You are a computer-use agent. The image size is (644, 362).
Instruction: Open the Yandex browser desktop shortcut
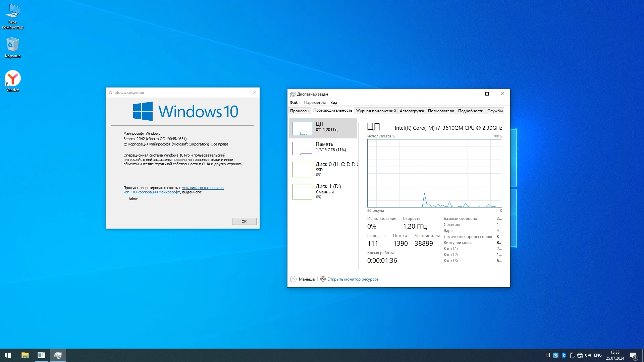pos(13,79)
